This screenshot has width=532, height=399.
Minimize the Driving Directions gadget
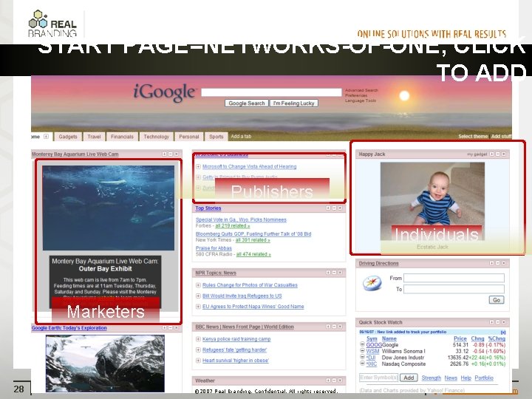coord(498,263)
